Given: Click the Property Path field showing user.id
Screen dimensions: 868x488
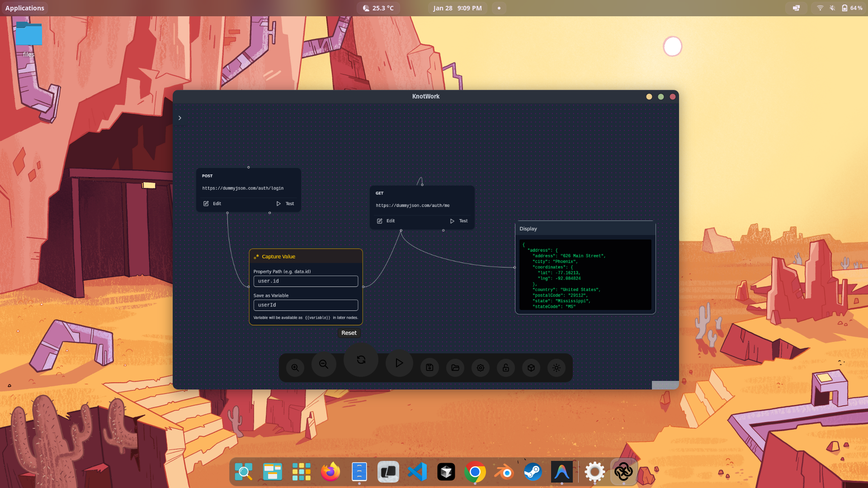Looking at the screenshot, I should 306,281.
